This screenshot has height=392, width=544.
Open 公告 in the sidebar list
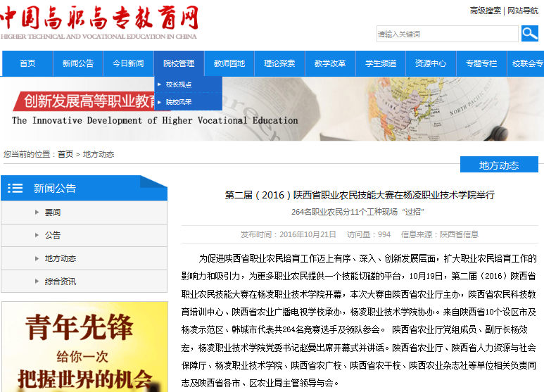click(53, 235)
